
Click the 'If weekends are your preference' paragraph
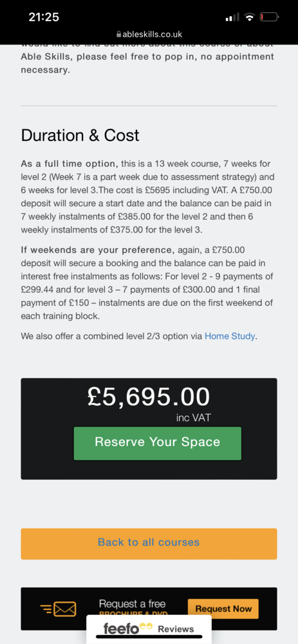(x=148, y=283)
